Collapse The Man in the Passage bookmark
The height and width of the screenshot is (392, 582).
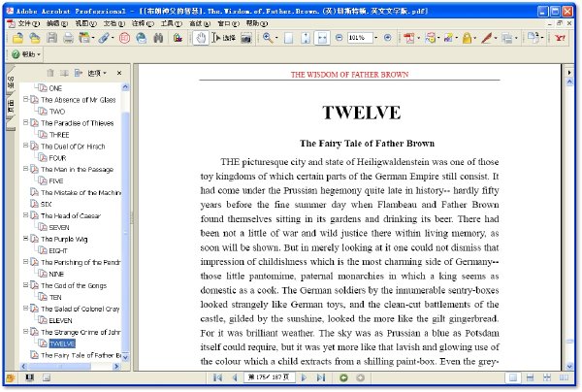click(x=25, y=169)
